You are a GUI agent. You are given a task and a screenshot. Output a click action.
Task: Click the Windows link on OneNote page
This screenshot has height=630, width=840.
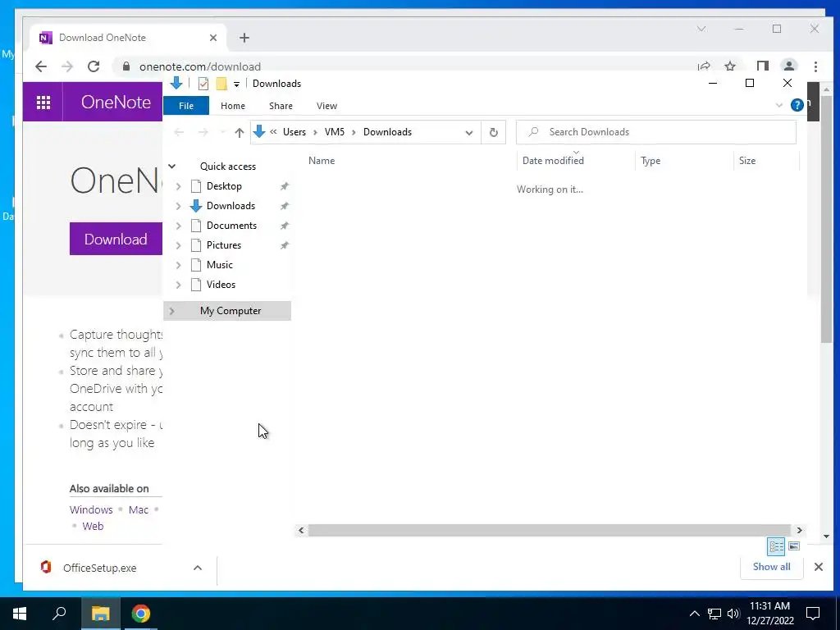pos(91,509)
